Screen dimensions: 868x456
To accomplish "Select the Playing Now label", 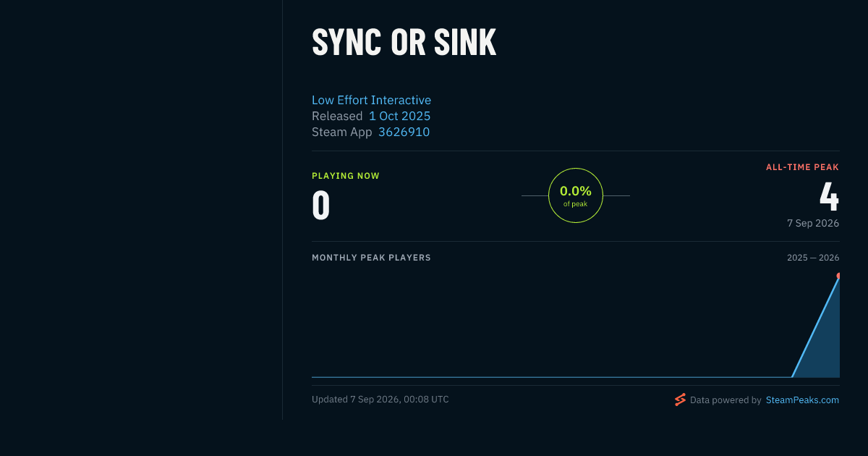I will point(346,176).
